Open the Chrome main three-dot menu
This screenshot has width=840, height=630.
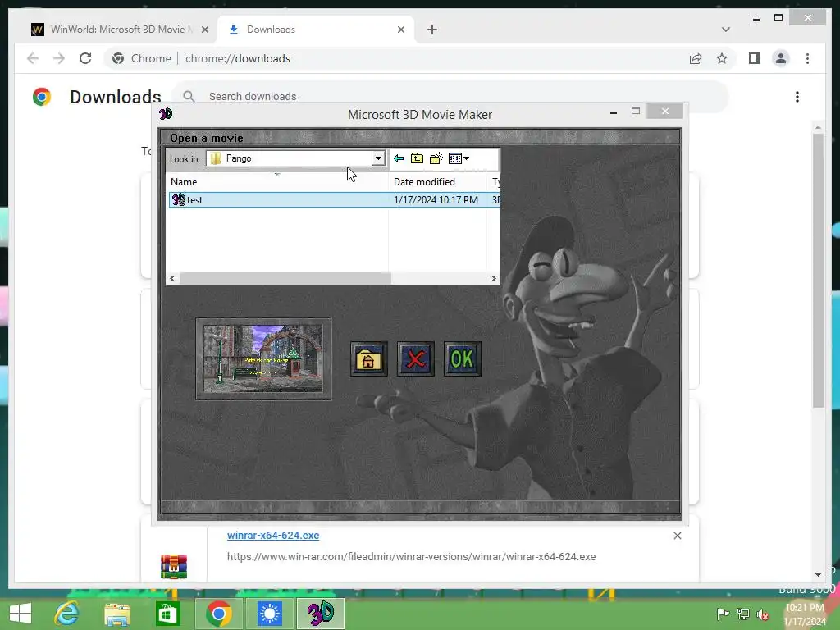(807, 58)
